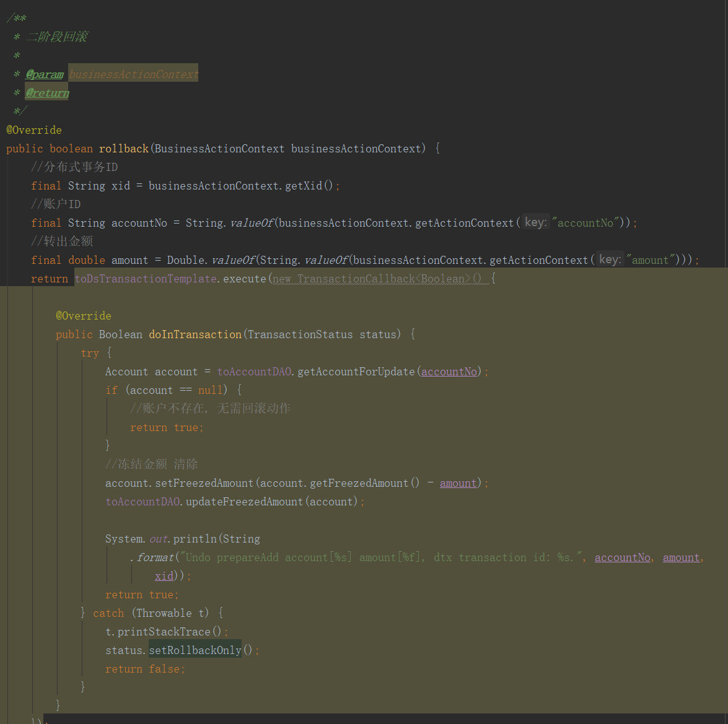Screen dimensions: 728x724
Task: Click the @Override annotation above doInTransaction
Action: [x=84, y=316]
